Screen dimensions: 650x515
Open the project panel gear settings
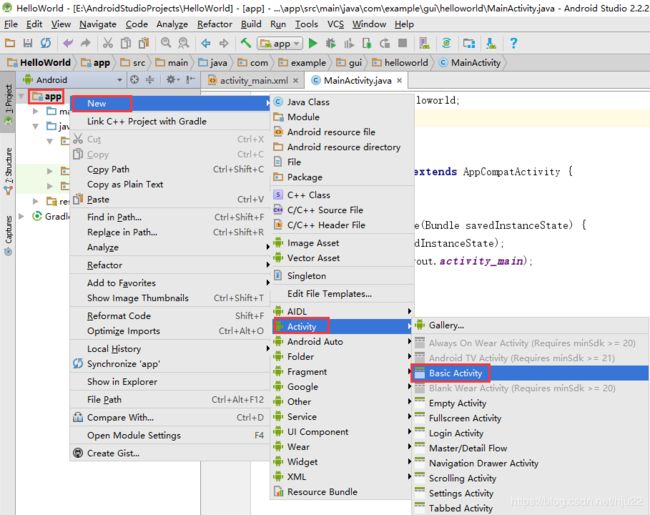[x=172, y=80]
